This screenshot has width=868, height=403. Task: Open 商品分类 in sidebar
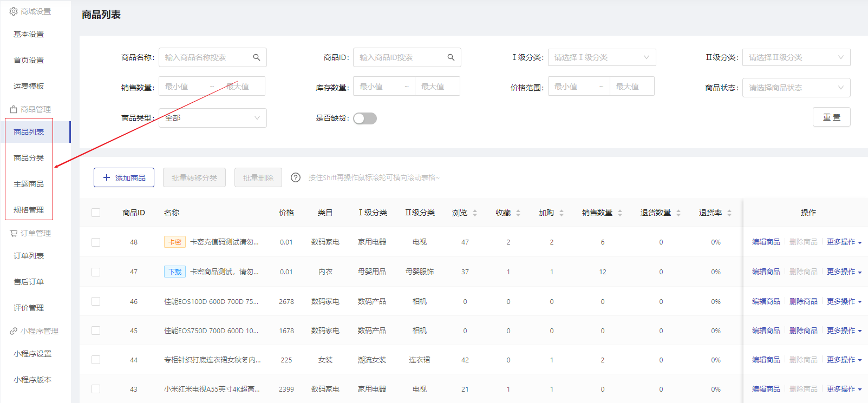29,158
